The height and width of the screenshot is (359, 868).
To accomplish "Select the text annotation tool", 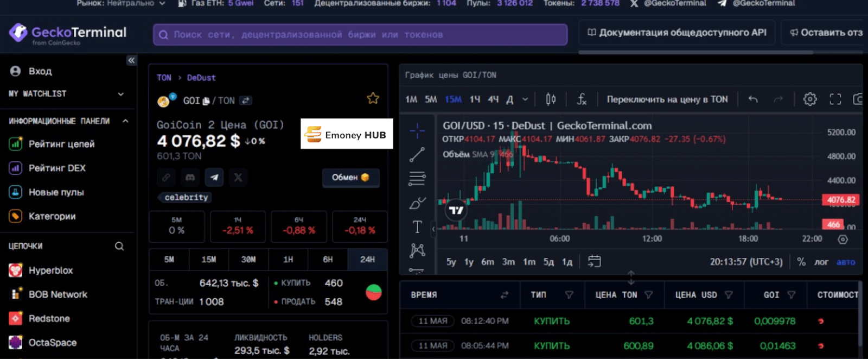I will [417, 227].
